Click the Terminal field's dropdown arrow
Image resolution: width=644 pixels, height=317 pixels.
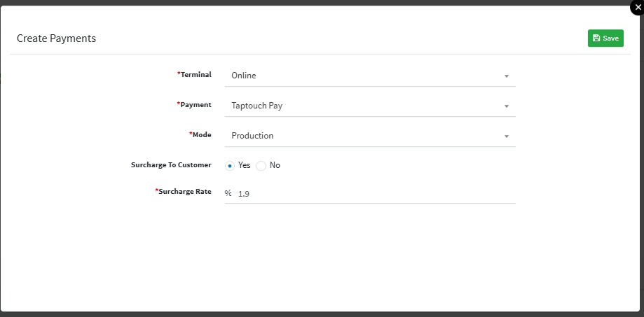[506, 76]
